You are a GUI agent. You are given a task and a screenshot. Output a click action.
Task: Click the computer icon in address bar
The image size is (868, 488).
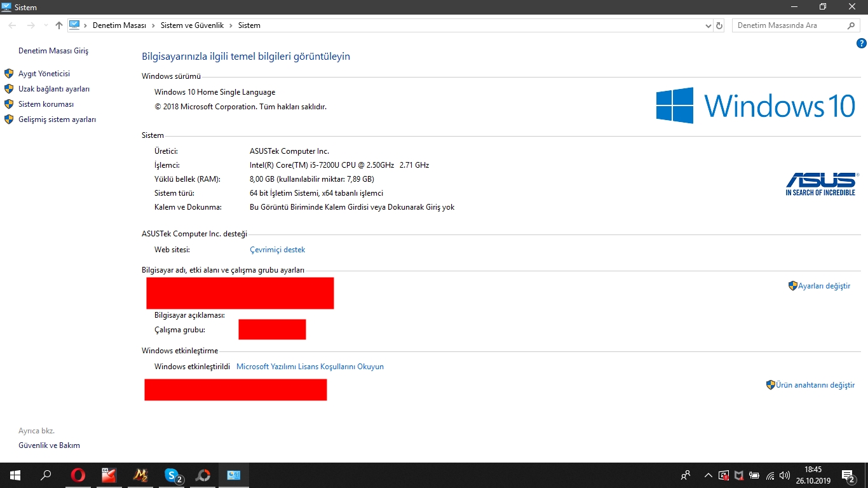[74, 25]
